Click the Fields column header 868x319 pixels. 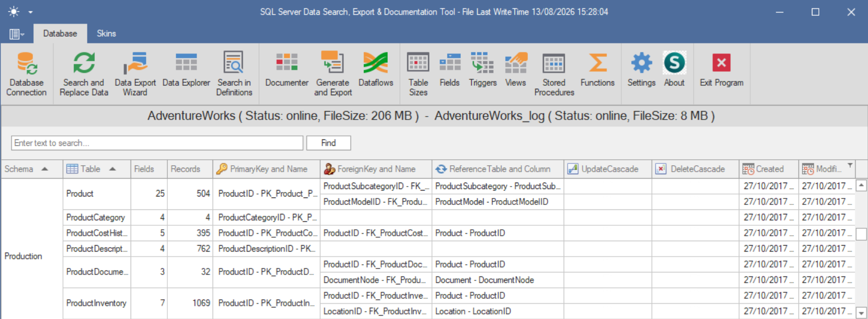pos(149,169)
